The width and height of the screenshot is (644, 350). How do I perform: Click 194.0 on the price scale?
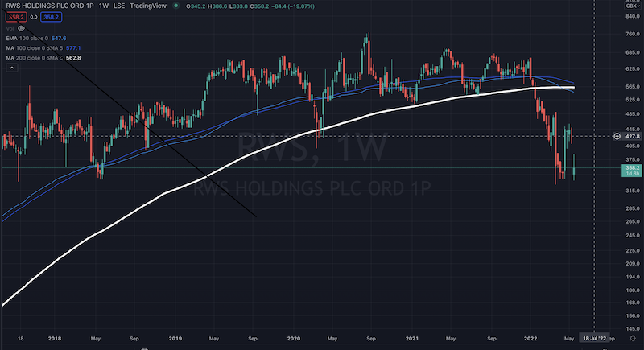(x=633, y=277)
